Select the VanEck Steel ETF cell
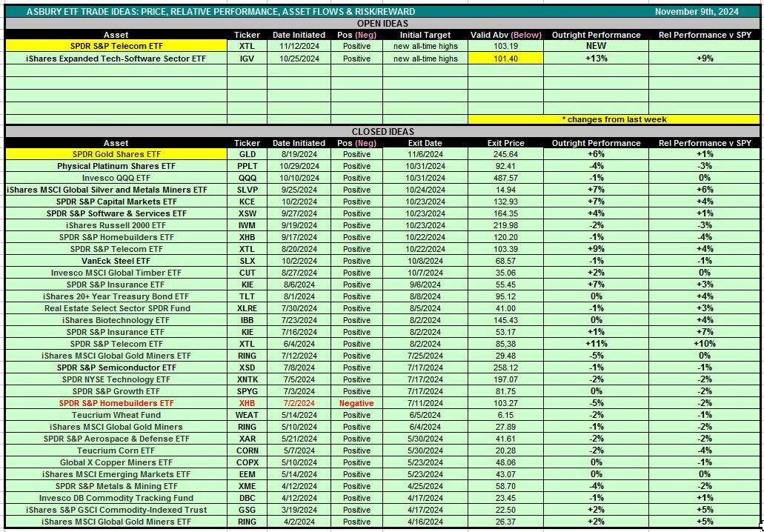Image resolution: width=764 pixels, height=532 pixels. 116,261
